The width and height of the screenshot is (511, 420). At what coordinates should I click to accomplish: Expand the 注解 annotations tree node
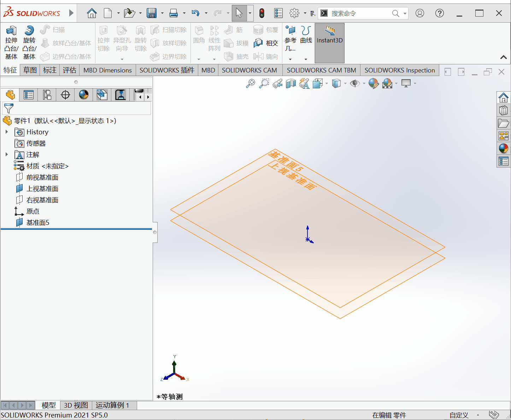coord(6,154)
